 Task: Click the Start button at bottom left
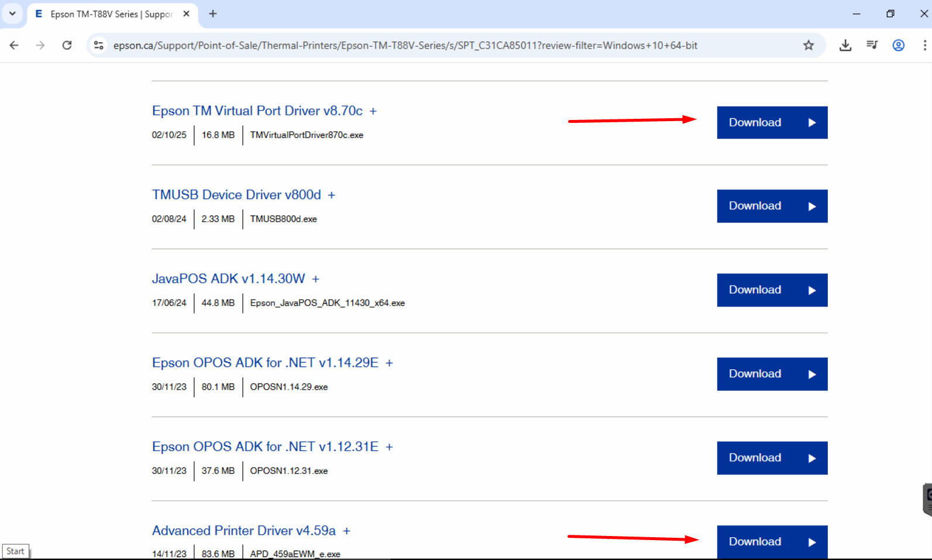(x=15, y=551)
